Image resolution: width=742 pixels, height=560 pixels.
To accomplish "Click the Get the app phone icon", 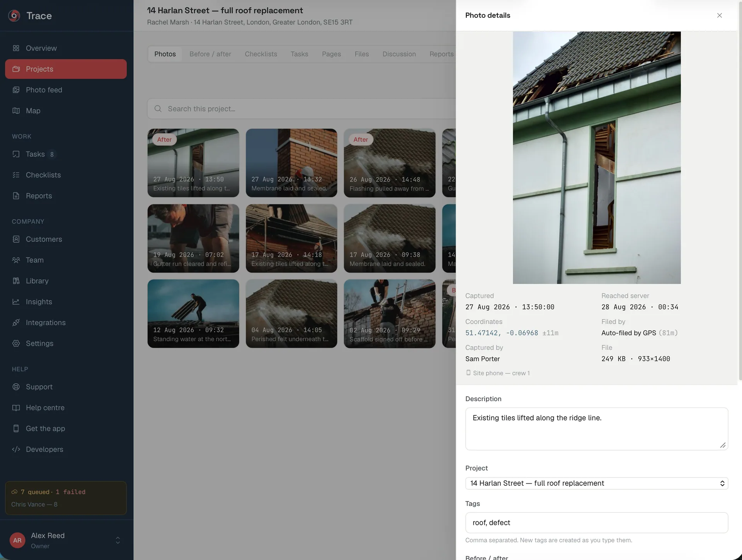I will (x=16, y=429).
